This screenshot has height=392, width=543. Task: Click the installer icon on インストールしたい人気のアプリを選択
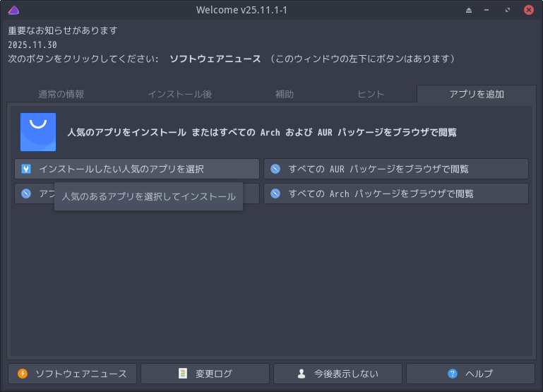click(x=26, y=169)
